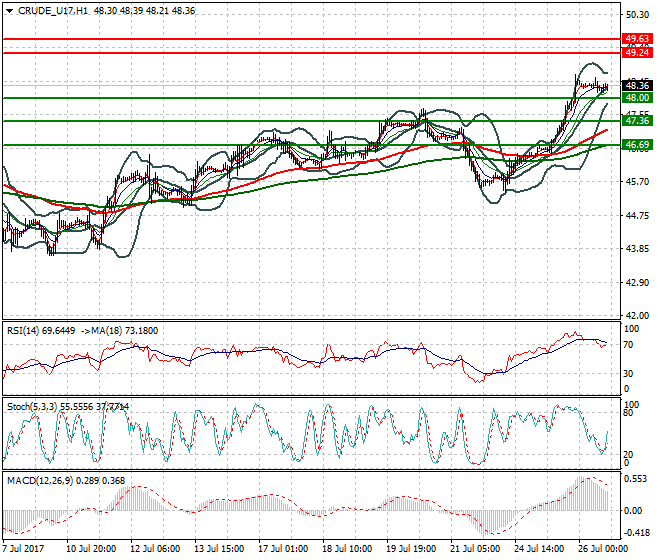Click the 46.69 green support level label
Screen dimensions: 660x560
tap(637, 145)
